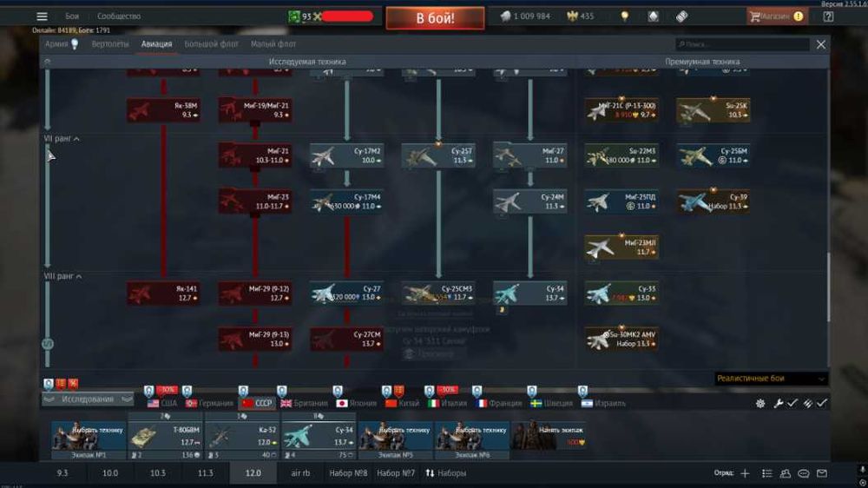Open the contacts friends icon

coord(785,473)
